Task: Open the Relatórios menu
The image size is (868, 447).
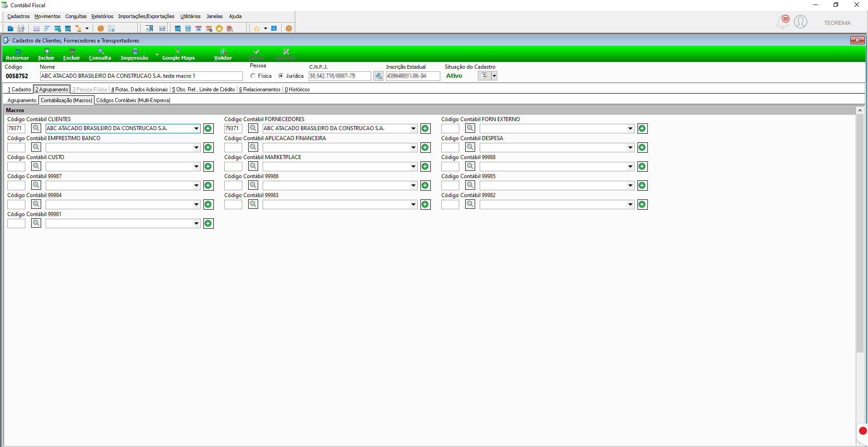Action: pos(102,16)
